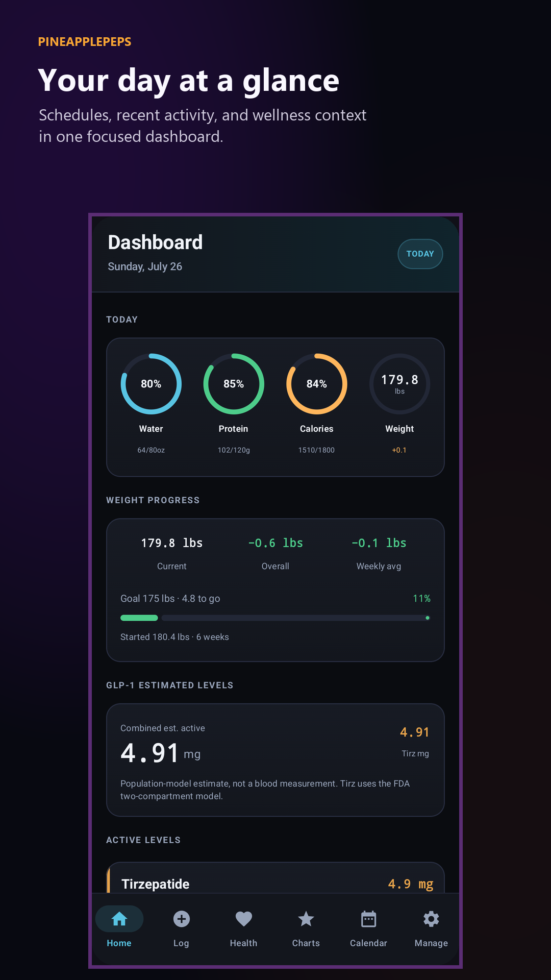Select the Calories 84% progress ring
This screenshot has height=980, width=551.
coord(317,384)
